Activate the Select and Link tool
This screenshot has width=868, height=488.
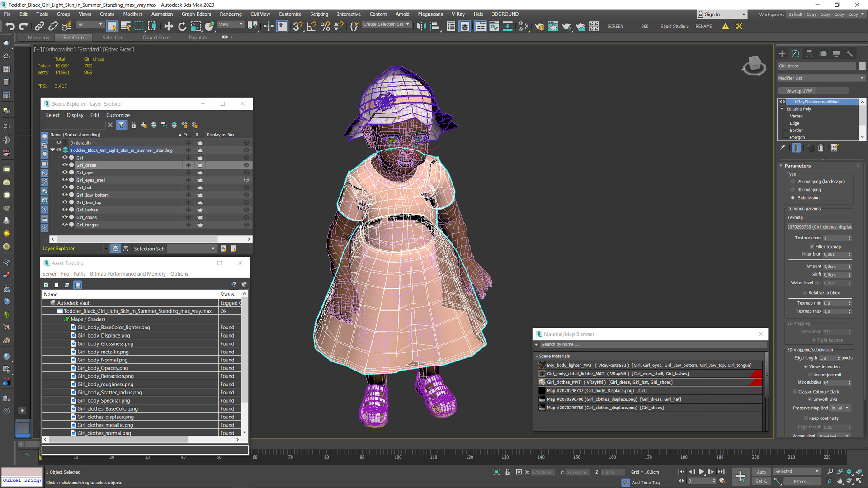pos(39,26)
